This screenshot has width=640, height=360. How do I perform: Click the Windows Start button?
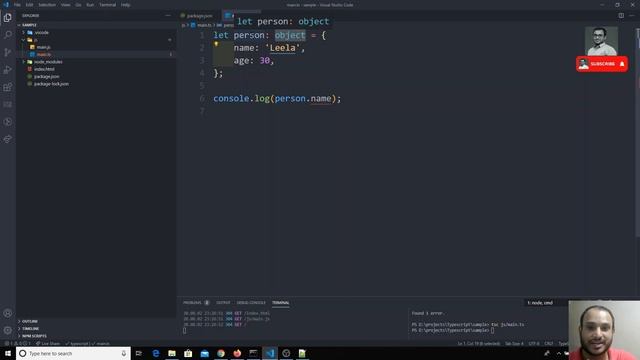click(x=8, y=353)
